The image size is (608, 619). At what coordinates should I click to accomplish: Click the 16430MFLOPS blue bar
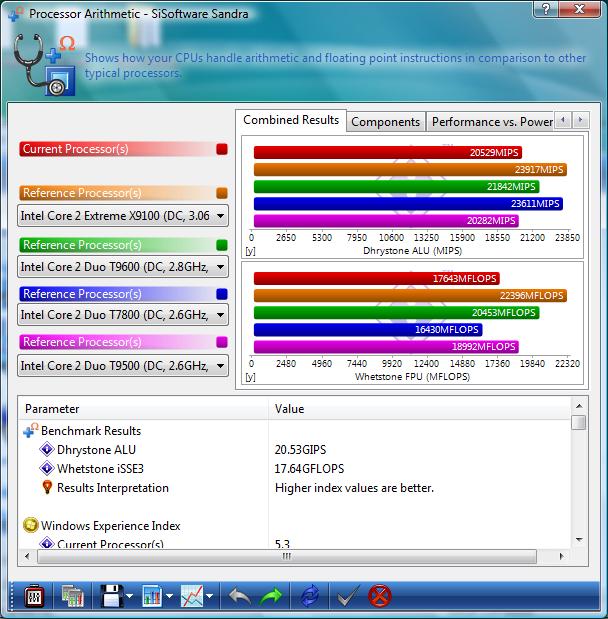click(x=368, y=329)
